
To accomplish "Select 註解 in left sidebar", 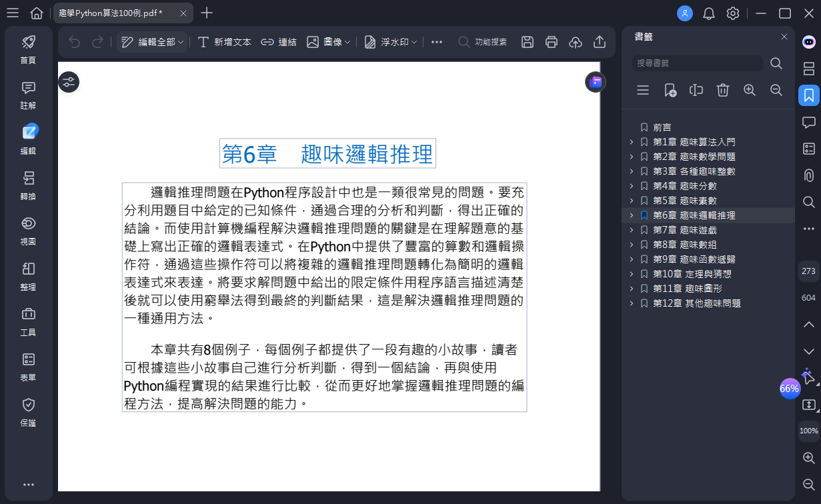I will (28, 95).
